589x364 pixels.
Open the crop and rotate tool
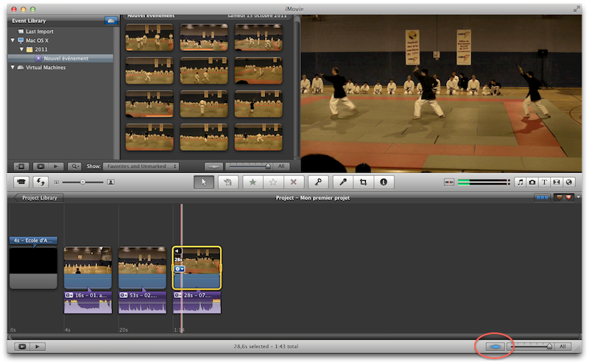tap(363, 182)
